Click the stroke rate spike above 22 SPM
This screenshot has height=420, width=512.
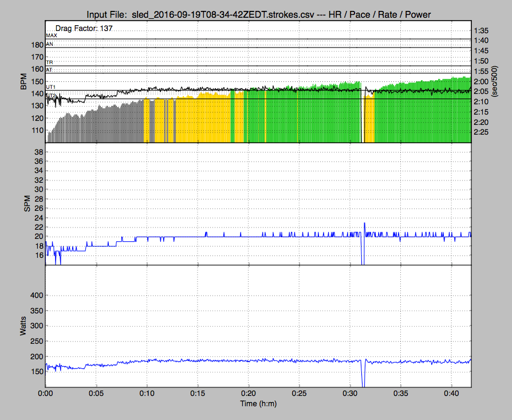tap(364, 225)
